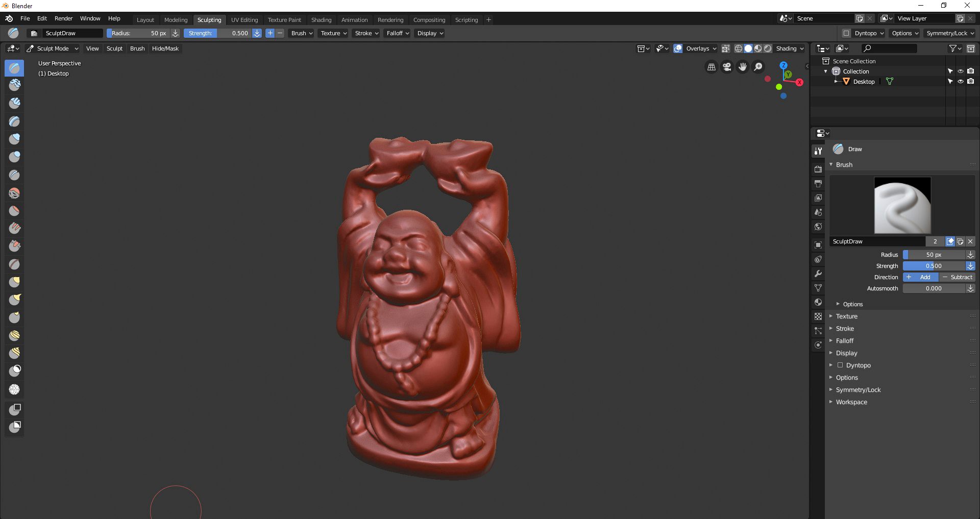Open the Hide/Mask menu
Screen dimensions: 980x519
tap(165, 48)
